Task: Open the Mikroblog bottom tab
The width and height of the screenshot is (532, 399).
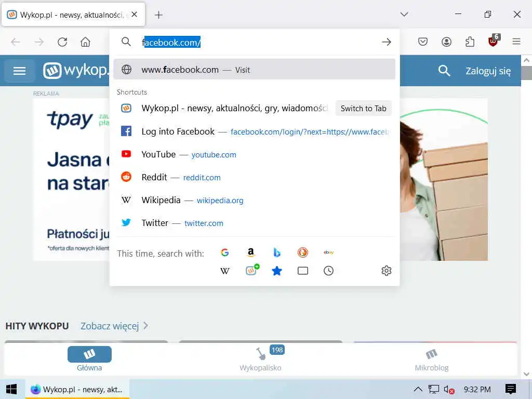Action: coord(432,360)
